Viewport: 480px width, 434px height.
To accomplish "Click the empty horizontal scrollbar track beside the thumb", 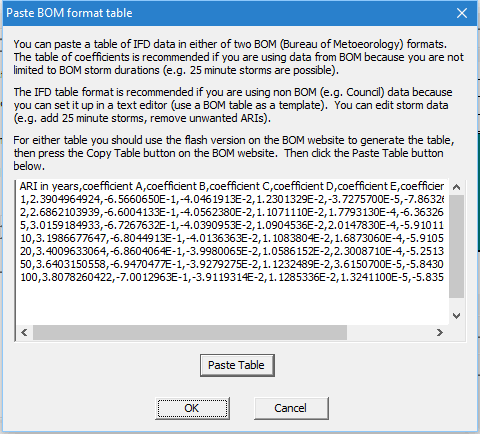I will click(389, 332).
